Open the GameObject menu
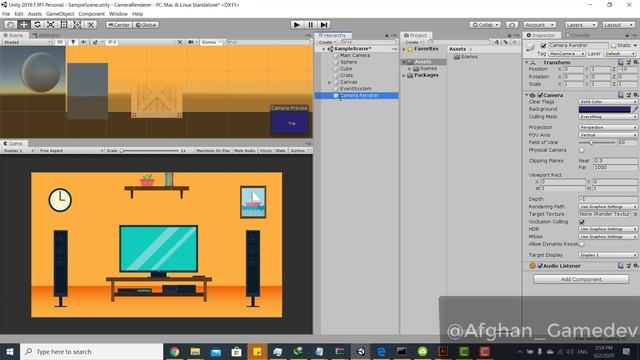The image size is (640, 360). pyautogui.click(x=60, y=14)
